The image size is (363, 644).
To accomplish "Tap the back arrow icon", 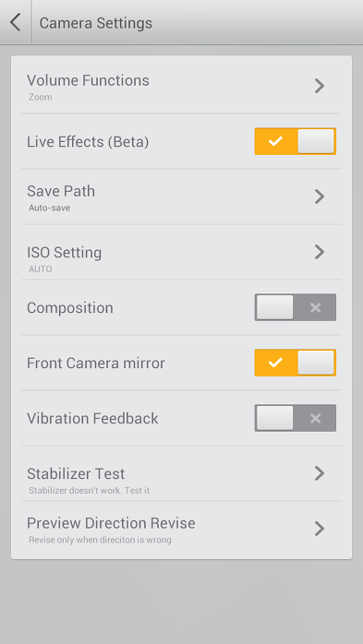I will click(x=15, y=22).
